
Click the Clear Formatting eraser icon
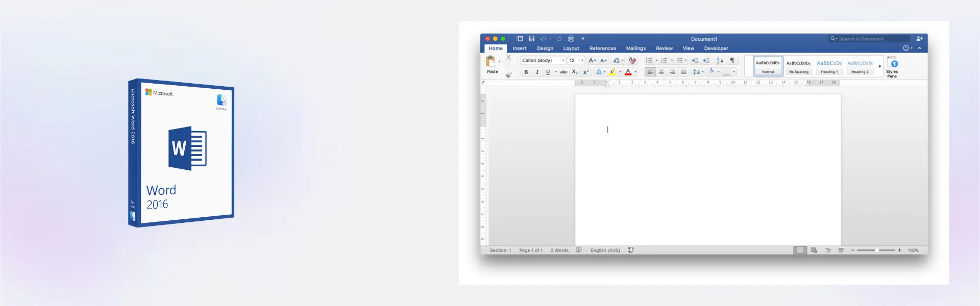pyautogui.click(x=632, y=60)
